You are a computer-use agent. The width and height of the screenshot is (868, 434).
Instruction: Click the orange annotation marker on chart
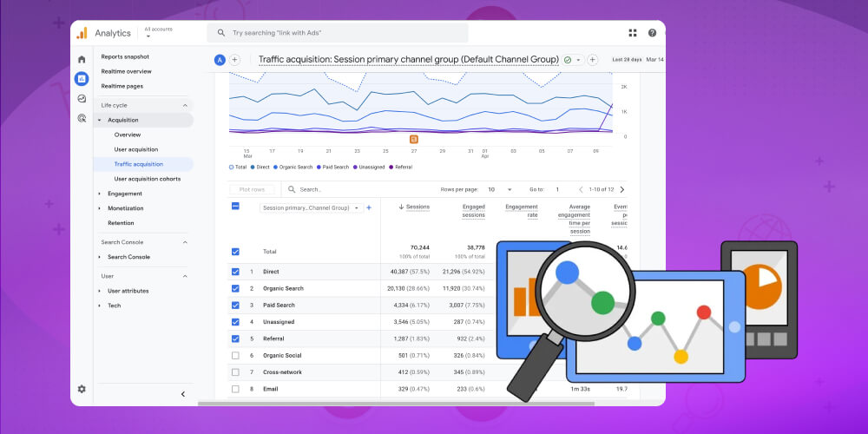click(x=413, y=140)
